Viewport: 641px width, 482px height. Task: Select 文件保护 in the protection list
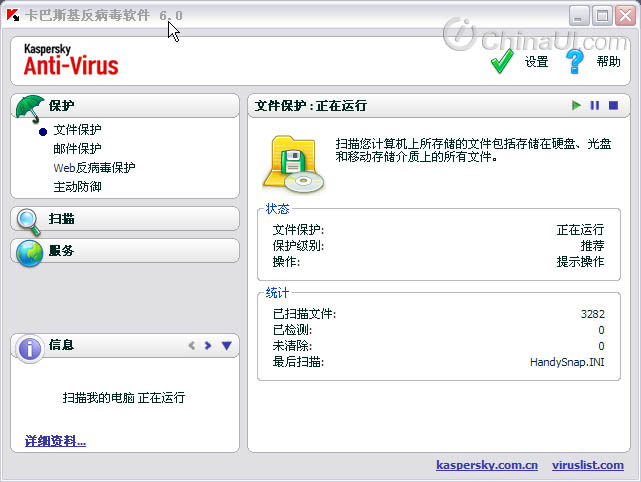(x=77, y=130)
